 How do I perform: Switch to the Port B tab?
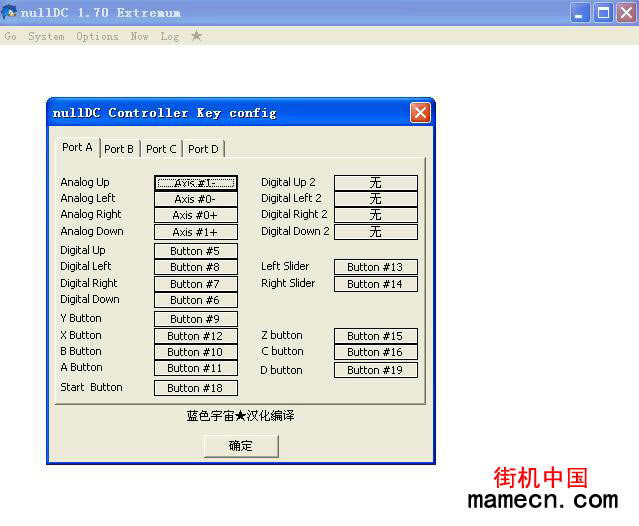(119, 149)
